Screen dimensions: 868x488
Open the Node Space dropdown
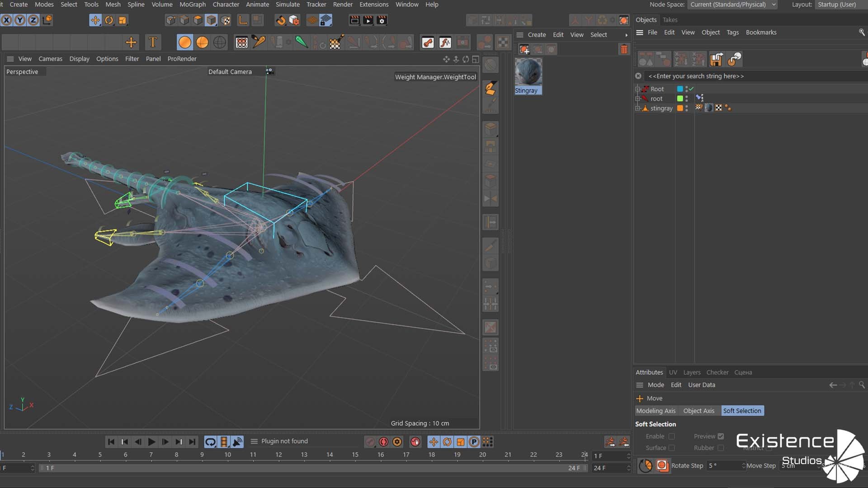732,5
